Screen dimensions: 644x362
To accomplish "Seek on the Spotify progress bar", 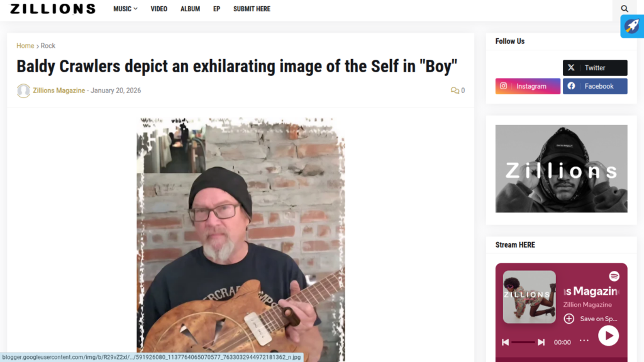I will point(523,342).
